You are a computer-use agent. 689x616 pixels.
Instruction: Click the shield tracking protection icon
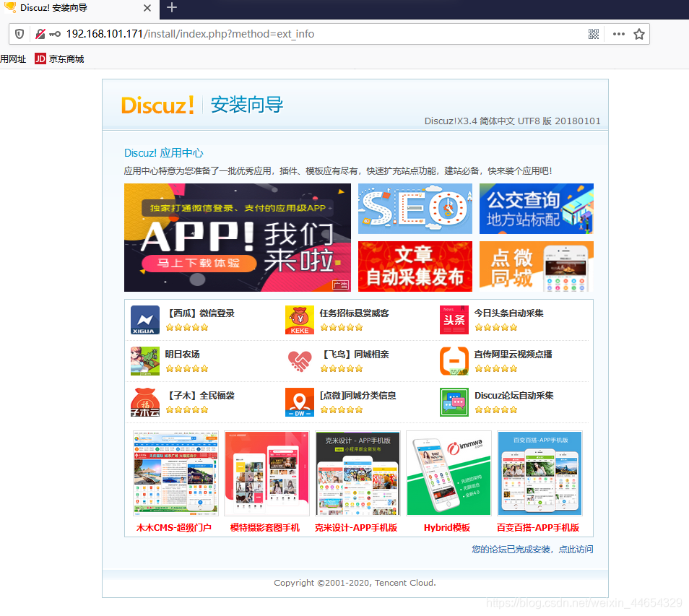pos(19,34)
